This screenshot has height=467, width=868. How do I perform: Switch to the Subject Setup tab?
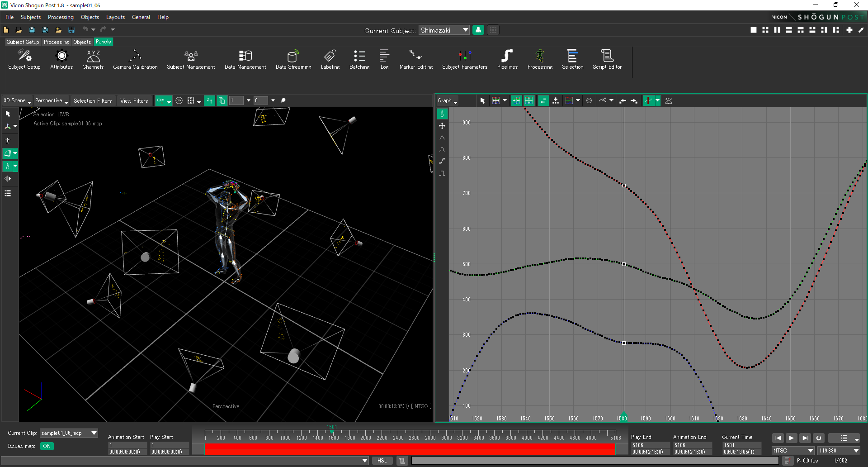[x=23, y=42]
